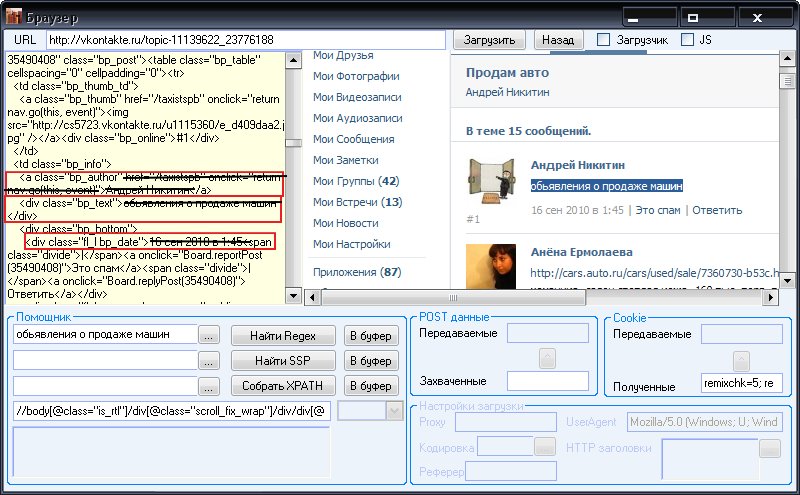Click the '...' button beside first helper field
Image resolution: width=800 pixels, height=495 pixels.
208,335
